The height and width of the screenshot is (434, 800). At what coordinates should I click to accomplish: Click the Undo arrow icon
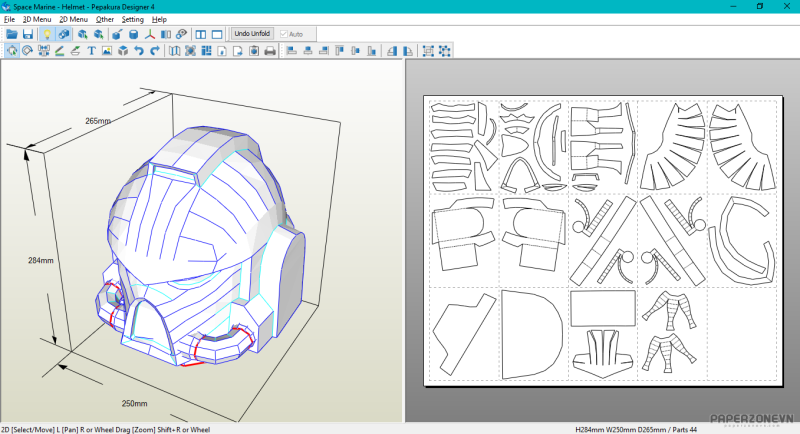click(139, 51)
